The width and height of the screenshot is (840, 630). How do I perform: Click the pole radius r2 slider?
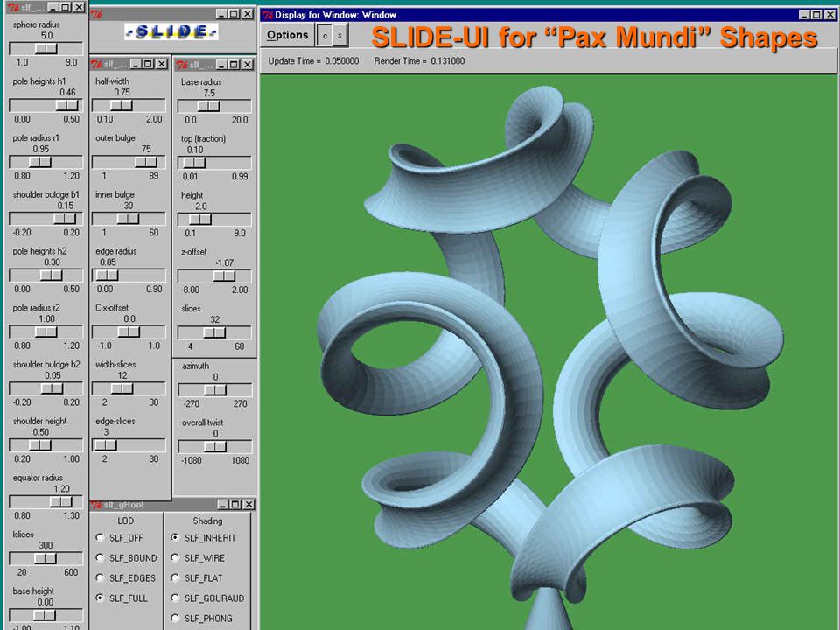tap(46, 332)
